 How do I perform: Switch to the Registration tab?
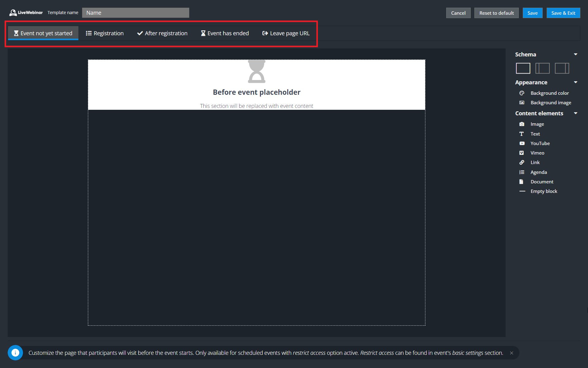pos(104,33)
